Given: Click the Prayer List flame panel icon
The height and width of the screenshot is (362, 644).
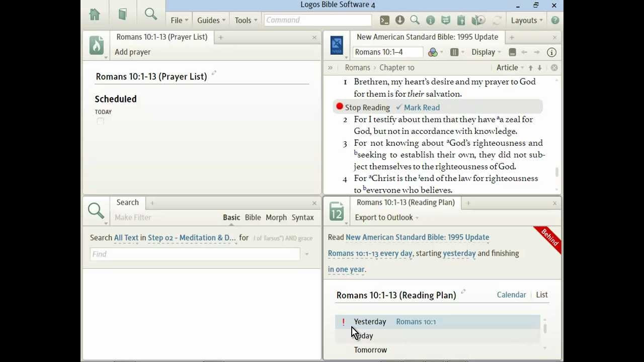Looking at the screenshot, I should 97,45.
